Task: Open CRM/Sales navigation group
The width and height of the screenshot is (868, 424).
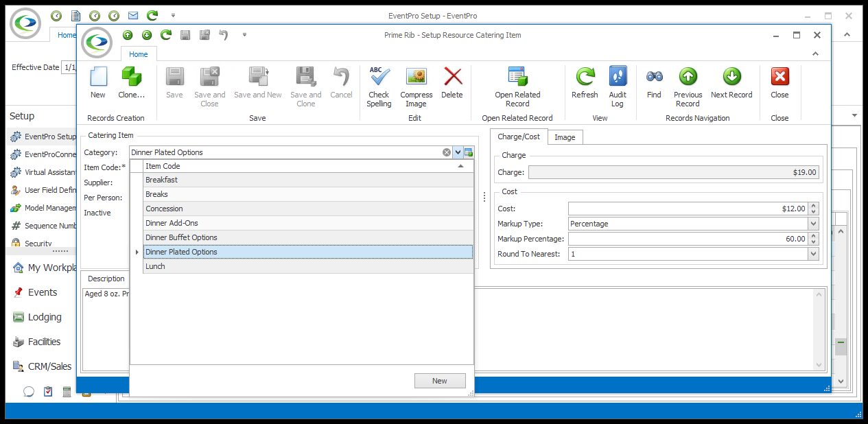Action: click(x=41, y=366)
